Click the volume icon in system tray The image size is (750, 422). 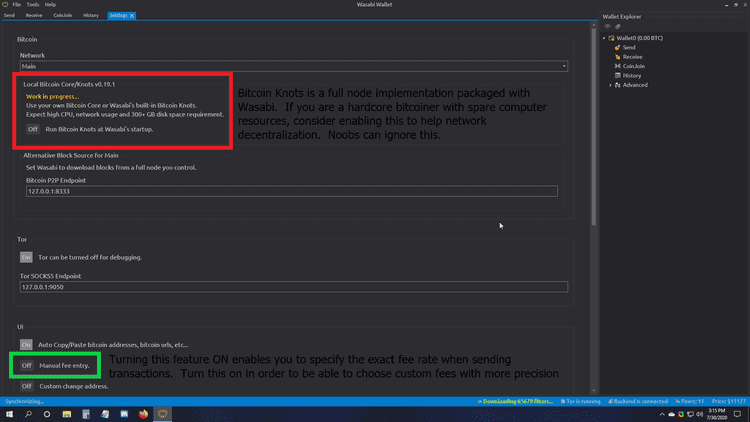pyautogui.click(x=700, y=414)
